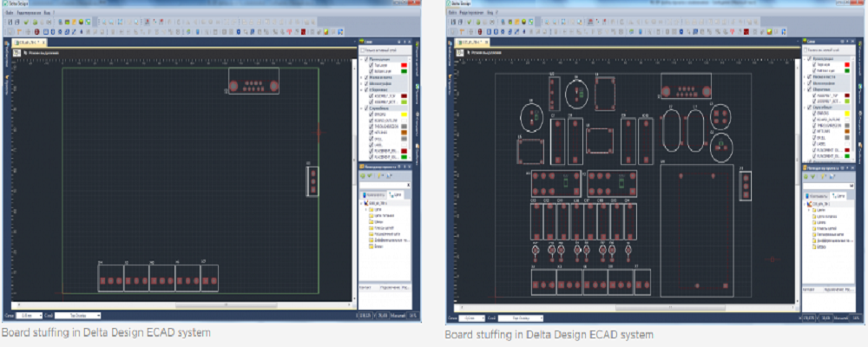868x347 pixels.
Task: Click the red Top Layer color swatch in the left layers panel
Action: (402, 65)
